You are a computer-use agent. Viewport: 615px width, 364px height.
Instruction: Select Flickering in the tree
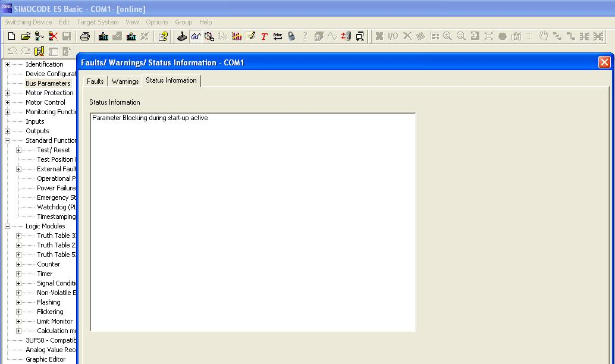pyautogui.click(x=50, y=312)
